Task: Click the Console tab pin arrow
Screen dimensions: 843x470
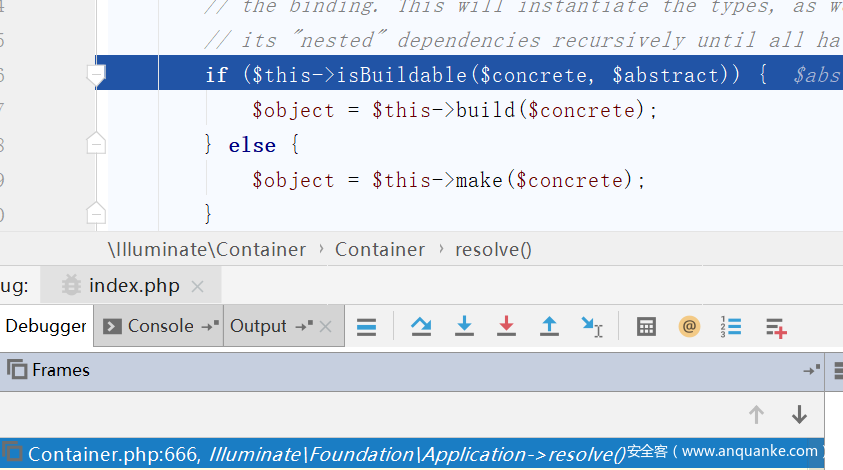Action: tap(210, 326)
